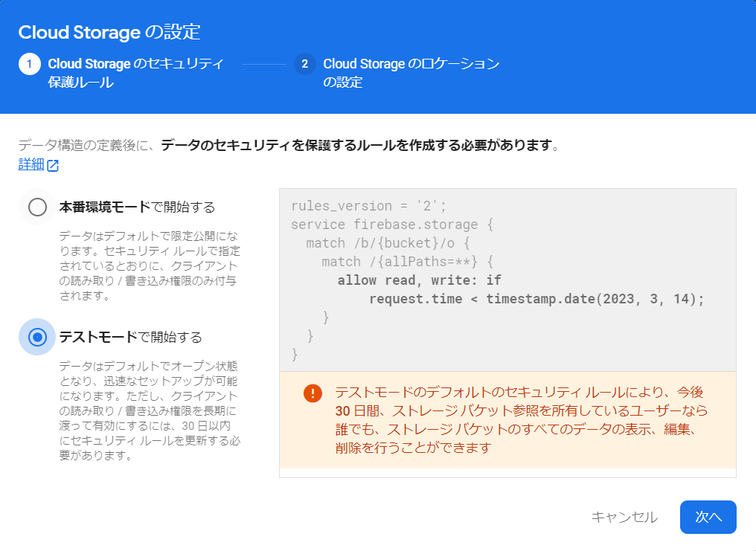Click the Cloud Storage の設定 dialog title
Viewport: 756px width, 551px height.
109,32
